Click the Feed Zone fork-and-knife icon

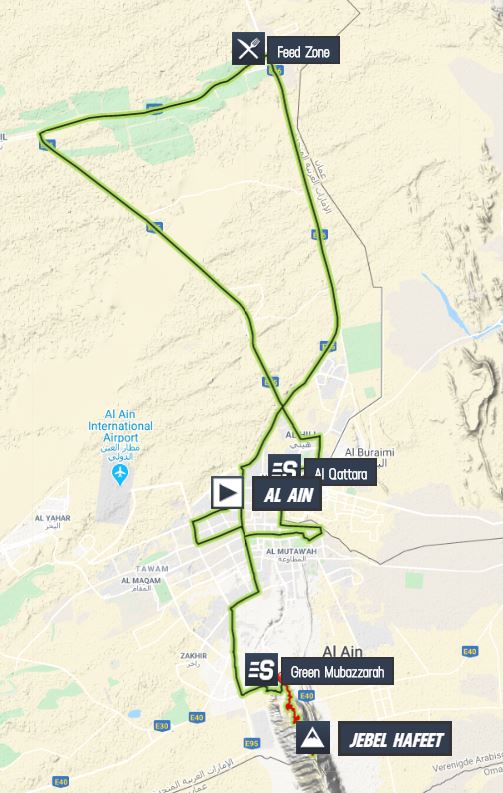pyautogui.click(x=248, y=49)
